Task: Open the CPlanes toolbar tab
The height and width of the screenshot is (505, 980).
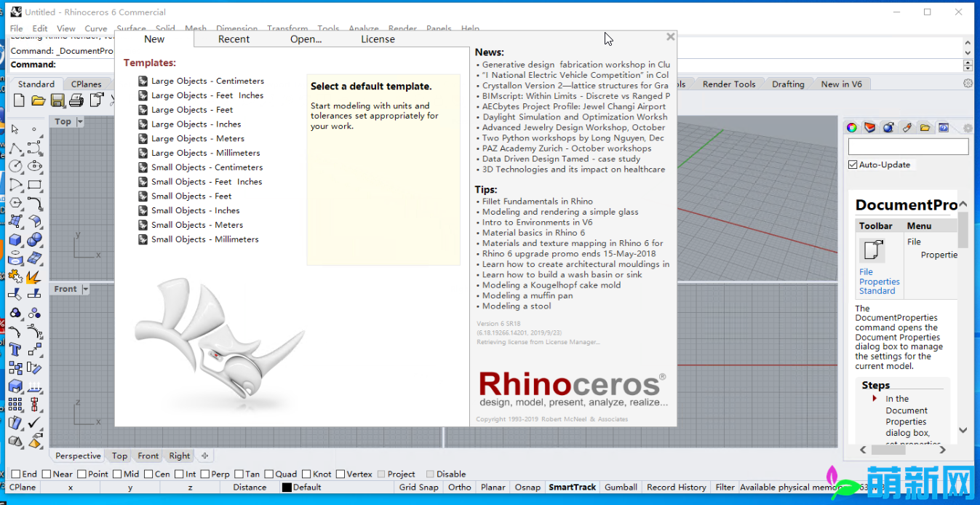Action: [86, 84]
